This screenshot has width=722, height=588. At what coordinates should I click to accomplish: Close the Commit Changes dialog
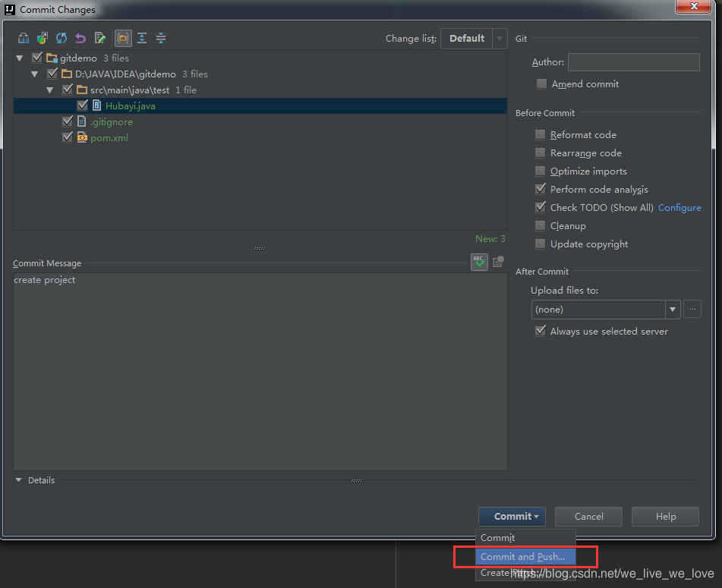[694, 6]
